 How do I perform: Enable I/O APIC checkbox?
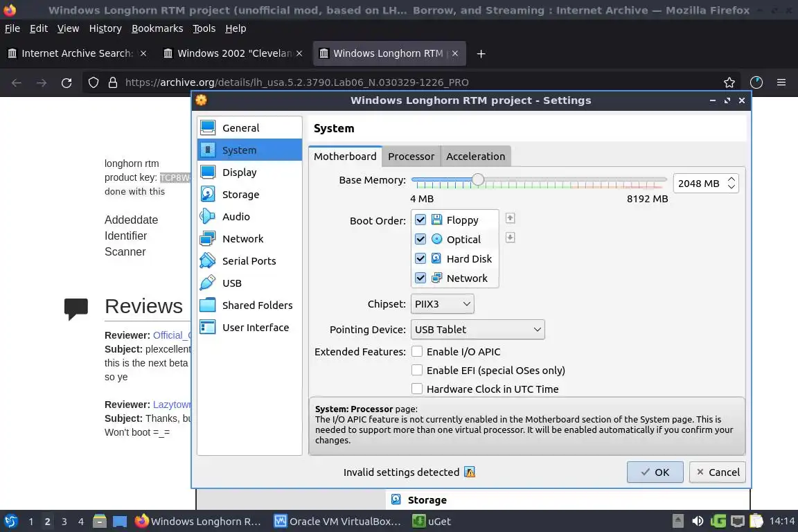[417, 351]
